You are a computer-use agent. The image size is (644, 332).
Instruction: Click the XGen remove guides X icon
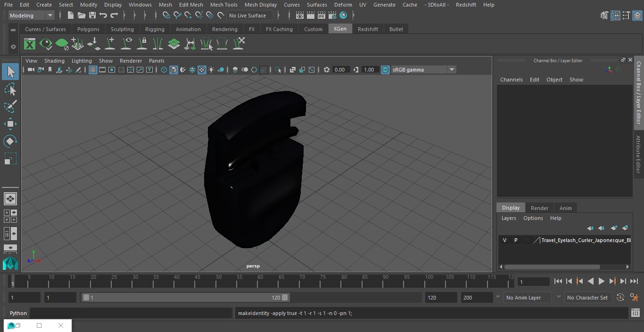pos(239,44)
